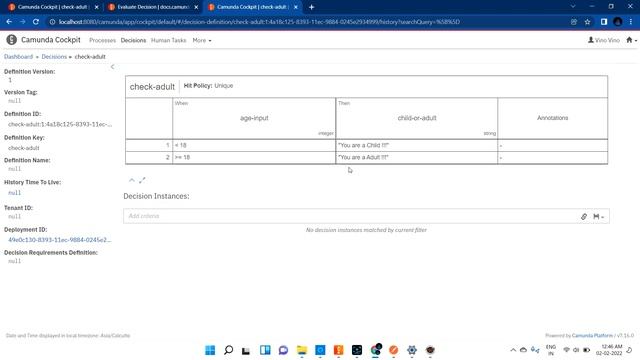Open the browser three-dot menu
Screen dimensions: 640x360
(631, 22)
